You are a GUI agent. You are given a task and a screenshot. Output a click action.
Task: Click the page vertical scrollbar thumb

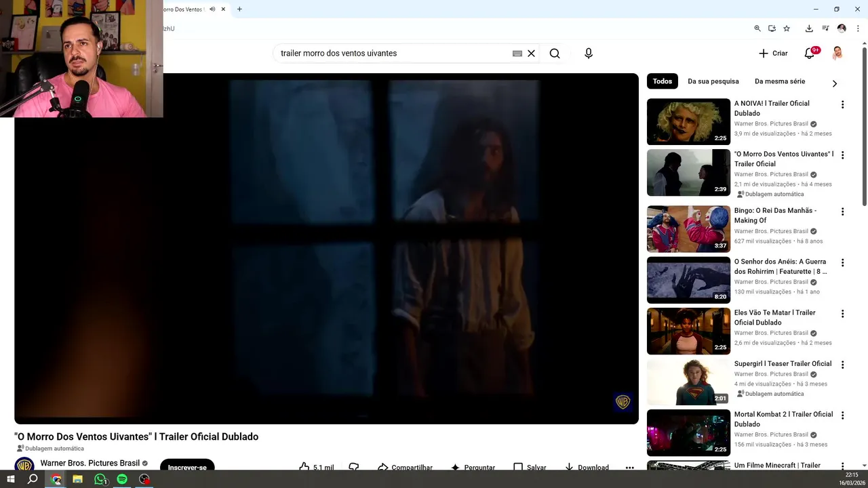click(x=864, y=125)
